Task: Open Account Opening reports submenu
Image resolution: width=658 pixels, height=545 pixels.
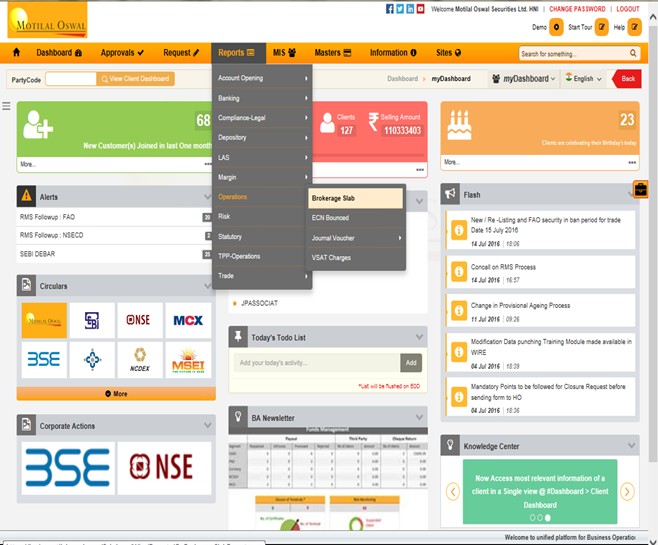Action: click(262, 78)
